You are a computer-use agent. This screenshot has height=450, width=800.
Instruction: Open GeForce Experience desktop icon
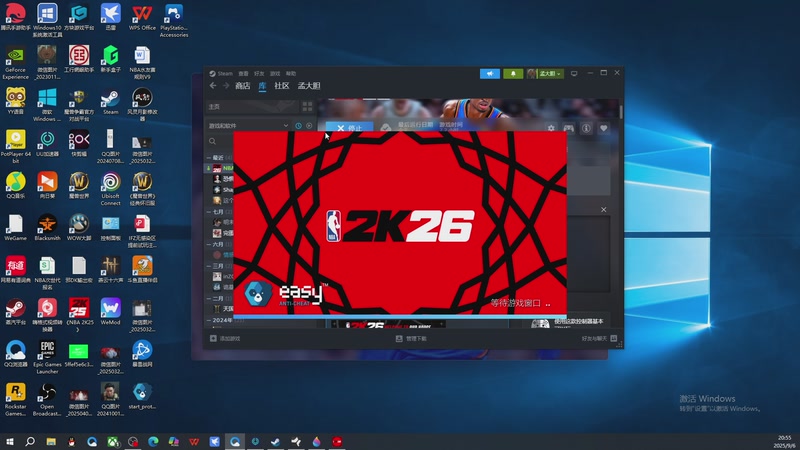click(x=15, y=63)
